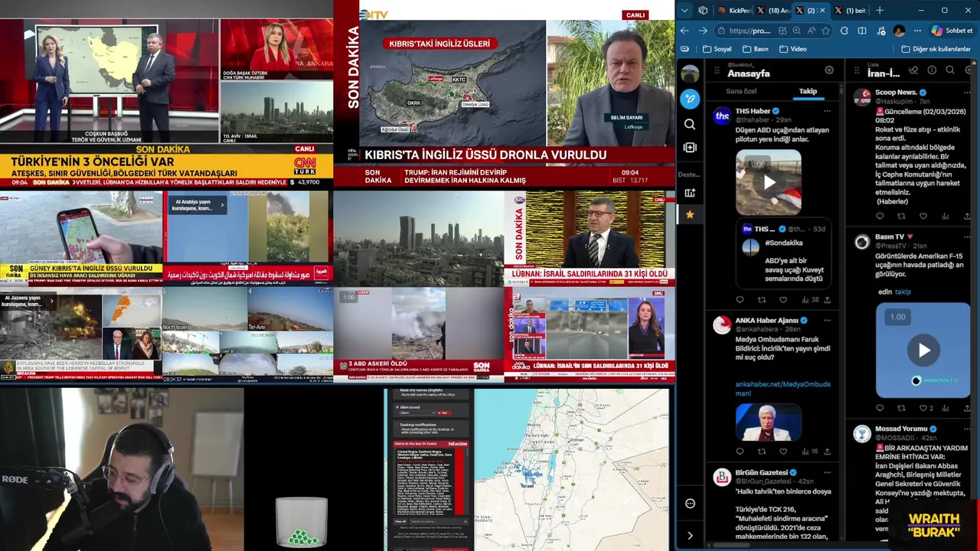Add page to favorites star in address bar
Viewport: 980px width, 551px height.
(825, 31)
